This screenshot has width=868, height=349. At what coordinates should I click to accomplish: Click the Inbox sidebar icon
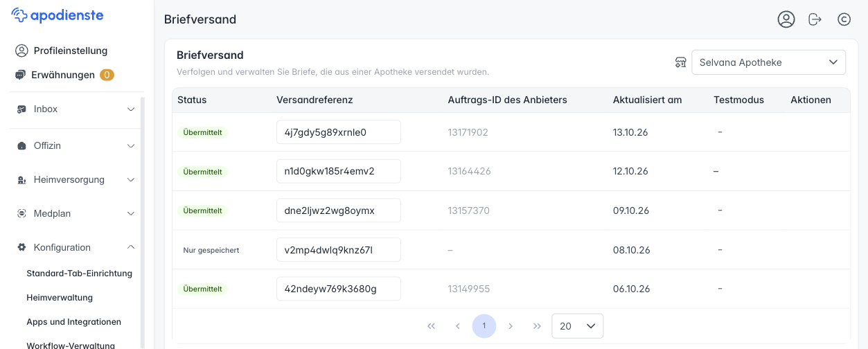tap(21, 109)
